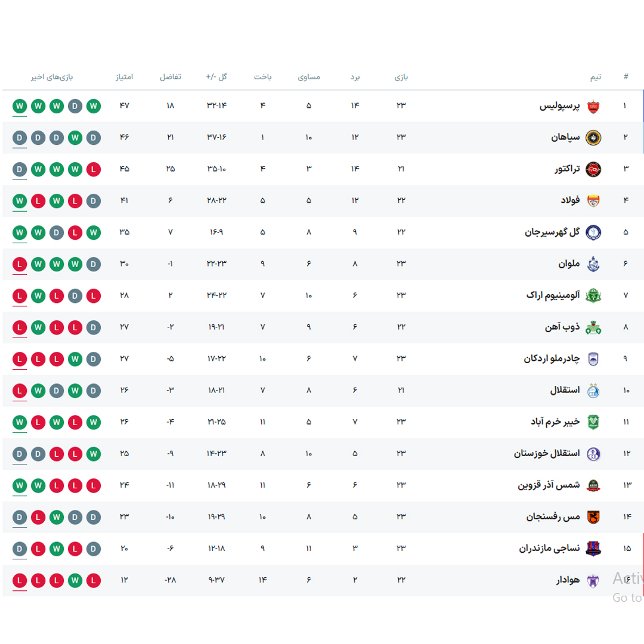Click تراکتور's red L result badge
Screen dimensions: 644x644
click(94, 169)
